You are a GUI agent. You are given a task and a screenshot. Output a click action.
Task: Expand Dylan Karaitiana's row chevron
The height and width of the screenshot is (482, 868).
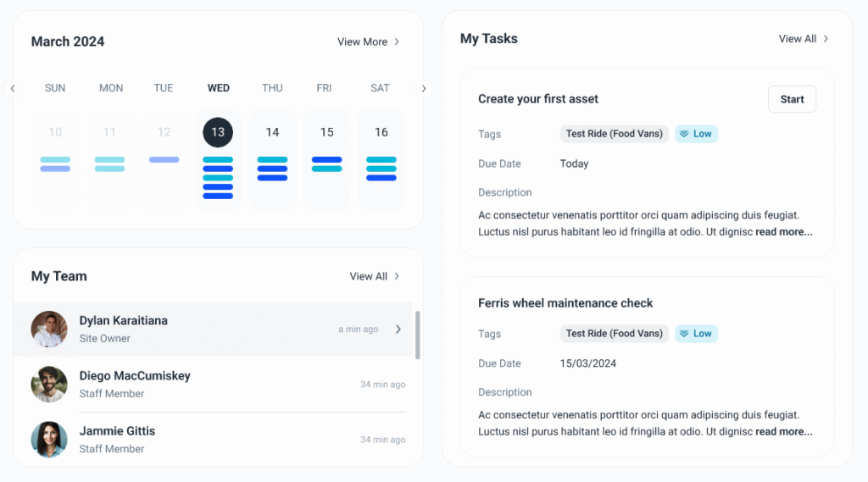398,330
